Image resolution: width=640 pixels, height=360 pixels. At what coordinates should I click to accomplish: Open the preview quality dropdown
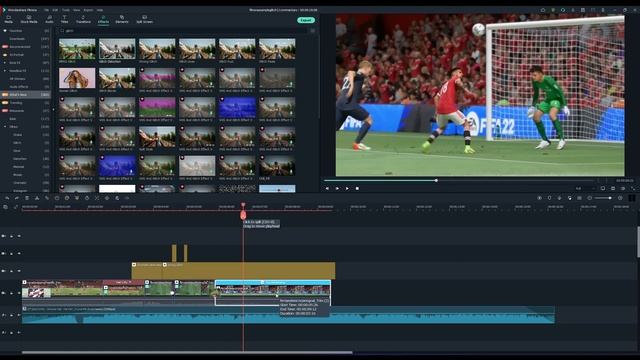pyautogui.click(x=584, y=189)
